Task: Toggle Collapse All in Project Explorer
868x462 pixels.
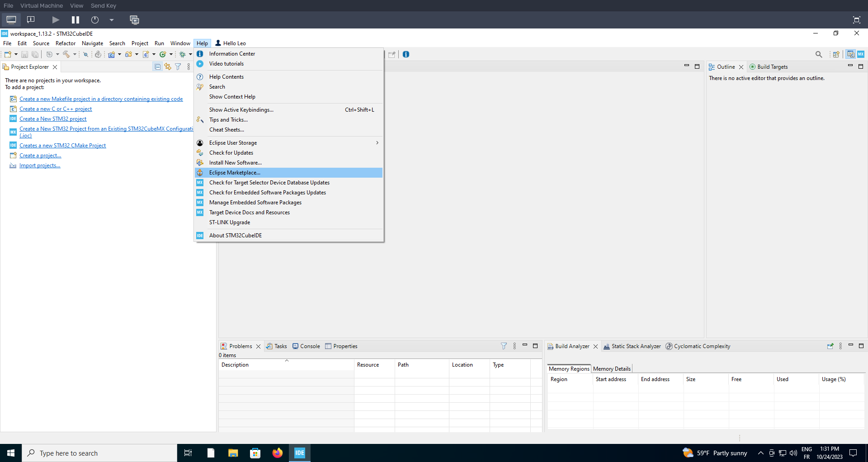Action: tap(157, 67)
